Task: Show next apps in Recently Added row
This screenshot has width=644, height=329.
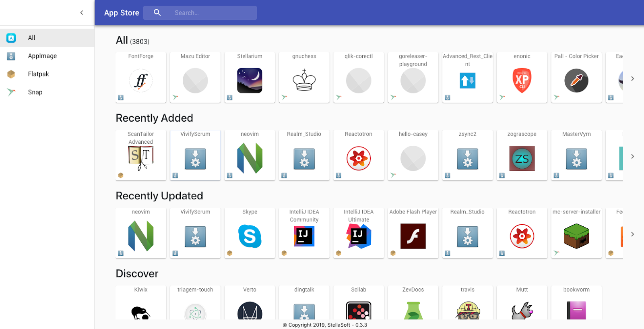Action: click(x=633, y=156)
